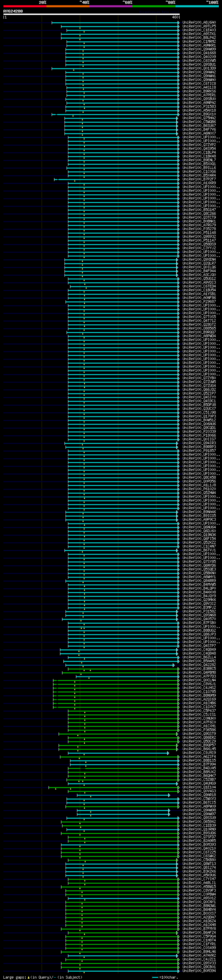Screen dimensions: 222x980
Task: Select hit label UniRef100_P29687
Action: pyautogui.click(x=199, y=302)
